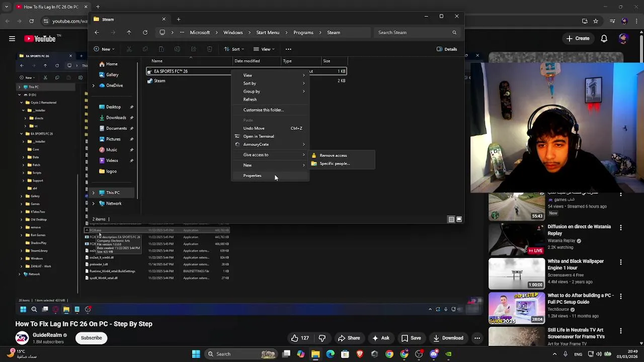This screenshot has height=362, width=644.
Task: Click the YouTube Create button
Action: coord(578,39)
